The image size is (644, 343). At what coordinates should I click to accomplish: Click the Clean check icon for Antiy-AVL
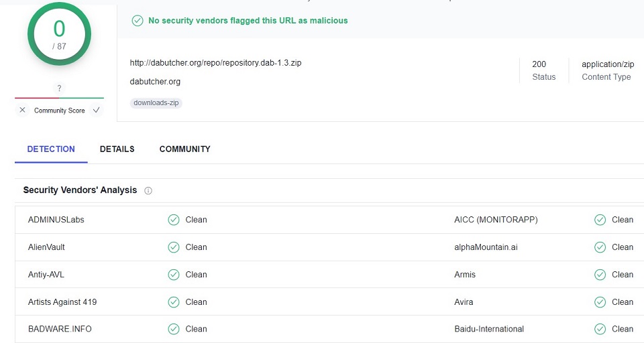174,275
